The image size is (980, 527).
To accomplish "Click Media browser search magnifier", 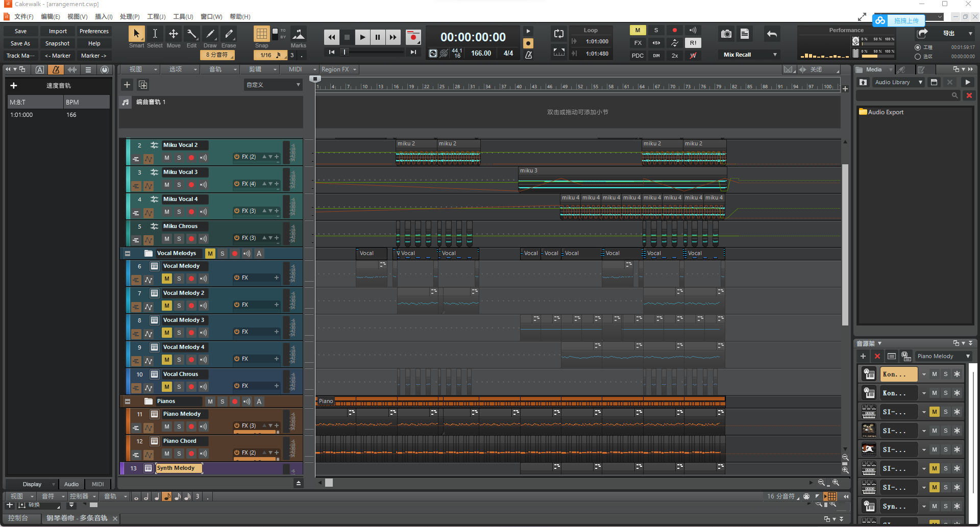I will [x=954, y=95].
